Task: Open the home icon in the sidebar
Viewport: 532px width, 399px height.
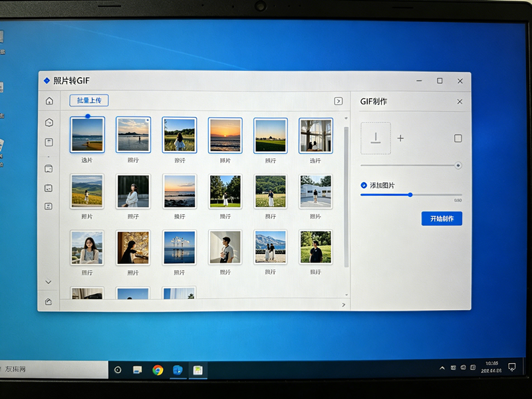Action: pyautogui.click(x=49, y=101)
